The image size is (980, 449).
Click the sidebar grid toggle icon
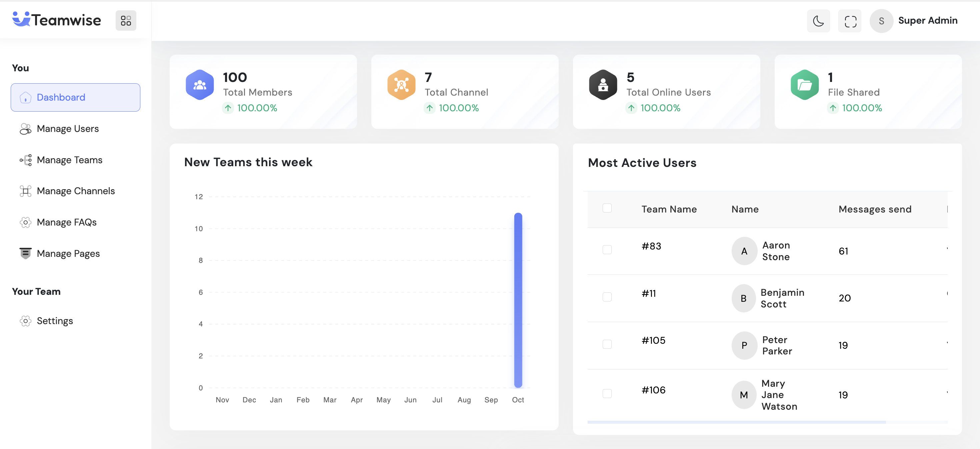(126, 21)
